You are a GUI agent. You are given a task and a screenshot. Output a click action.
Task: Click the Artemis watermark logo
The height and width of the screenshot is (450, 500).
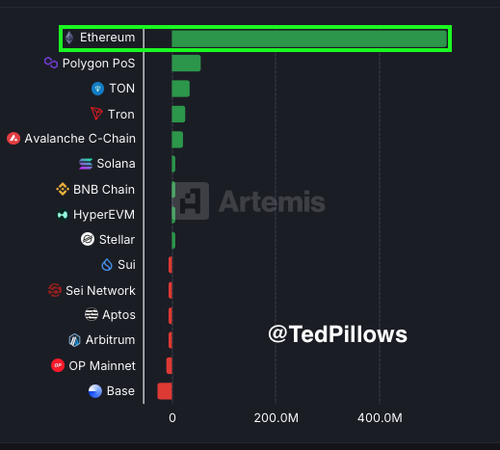pos(250,201)
